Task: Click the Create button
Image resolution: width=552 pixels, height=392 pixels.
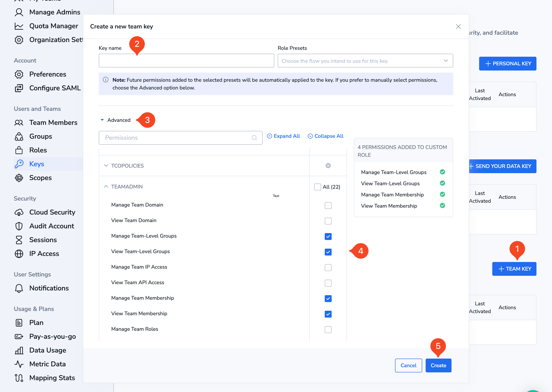Action: [438, 365]
